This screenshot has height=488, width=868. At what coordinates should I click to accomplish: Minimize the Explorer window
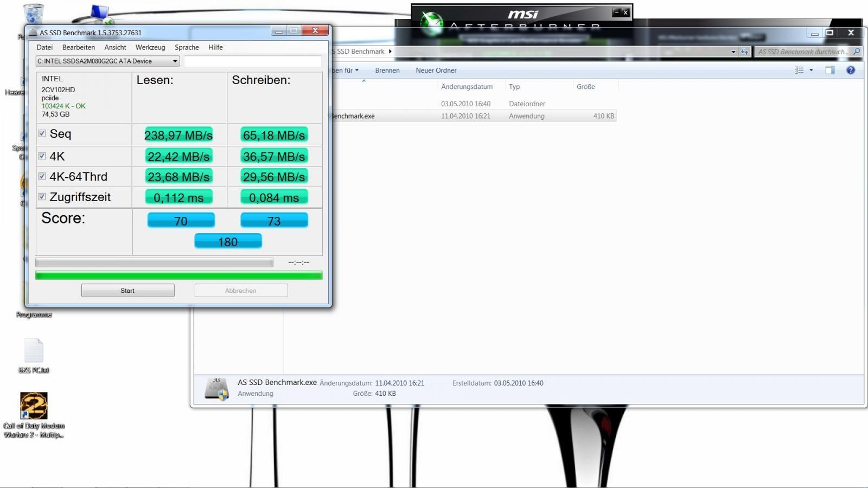(x=814, y=33)
